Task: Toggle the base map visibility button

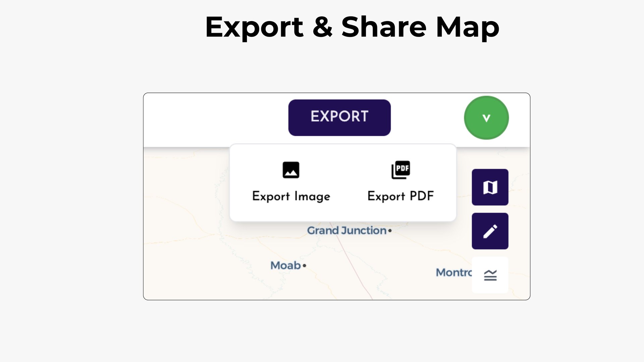Action: point(490,187)
